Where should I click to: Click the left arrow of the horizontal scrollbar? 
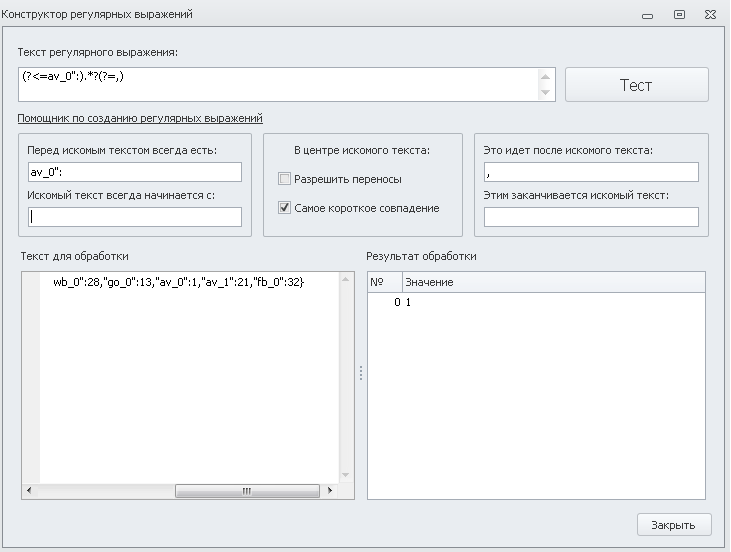click(29, 490)
